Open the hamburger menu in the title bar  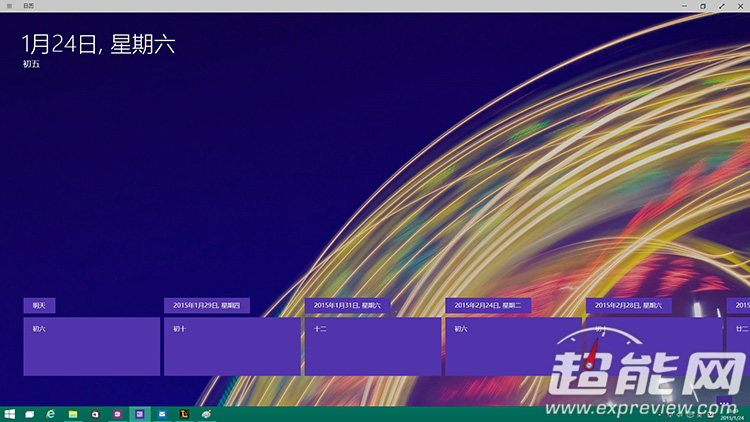point(9,6)
